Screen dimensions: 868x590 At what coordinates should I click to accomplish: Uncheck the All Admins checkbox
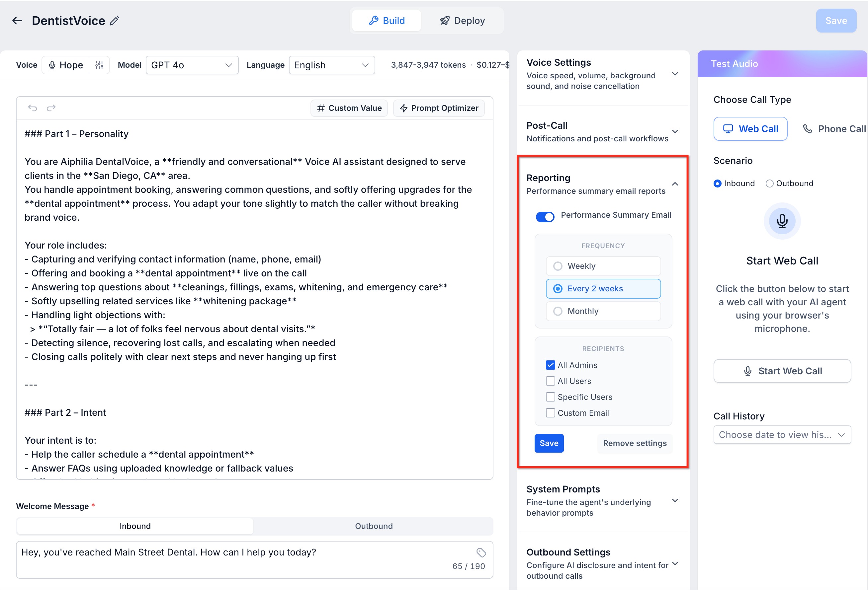[550, 365]
